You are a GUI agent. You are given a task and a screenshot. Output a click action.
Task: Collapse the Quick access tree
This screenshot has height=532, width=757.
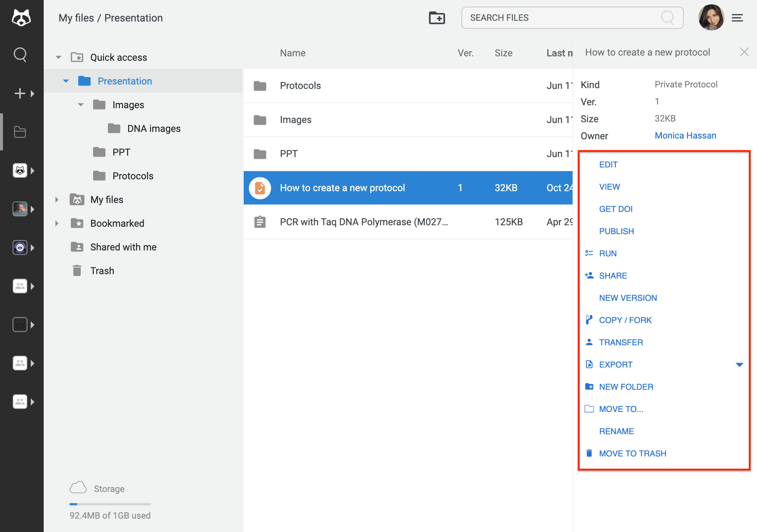click(59, 57)
